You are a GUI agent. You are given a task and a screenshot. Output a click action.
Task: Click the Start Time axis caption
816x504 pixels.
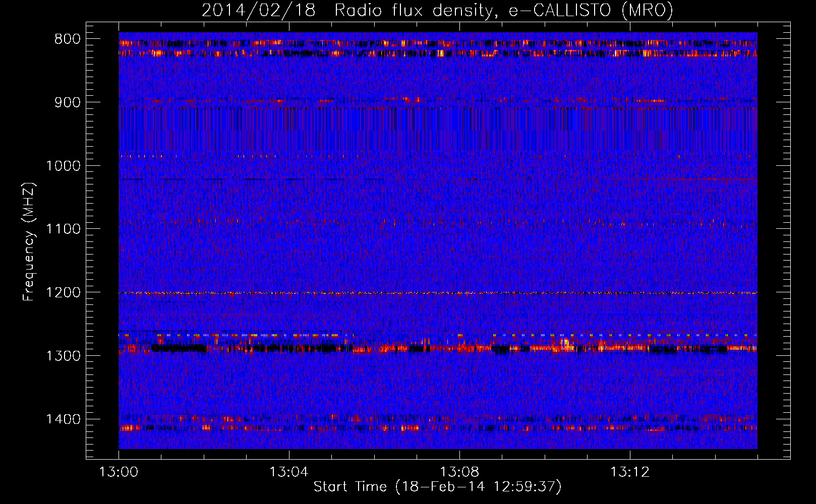click(437, 487)
